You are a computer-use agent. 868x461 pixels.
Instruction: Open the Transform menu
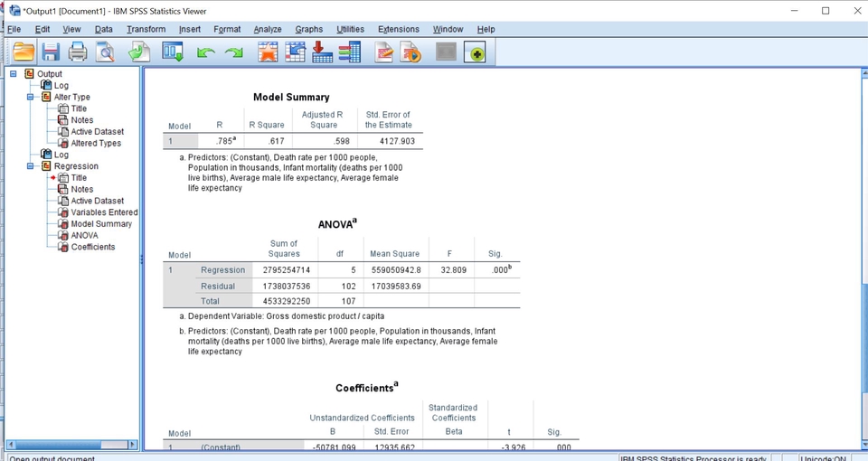pos(146,29)
